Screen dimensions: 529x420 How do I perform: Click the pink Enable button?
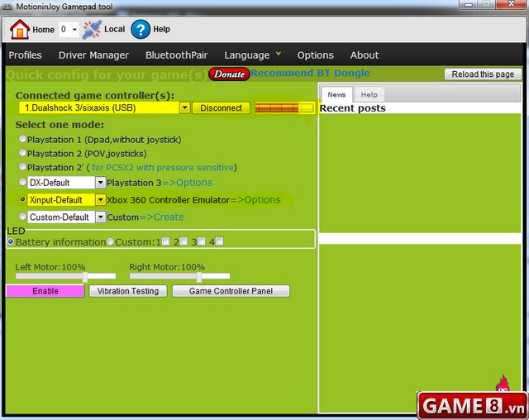[x=45, y=291]
